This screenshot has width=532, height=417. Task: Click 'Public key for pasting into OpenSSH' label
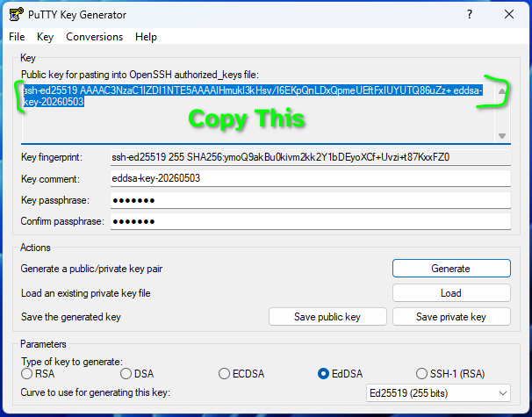140,75
